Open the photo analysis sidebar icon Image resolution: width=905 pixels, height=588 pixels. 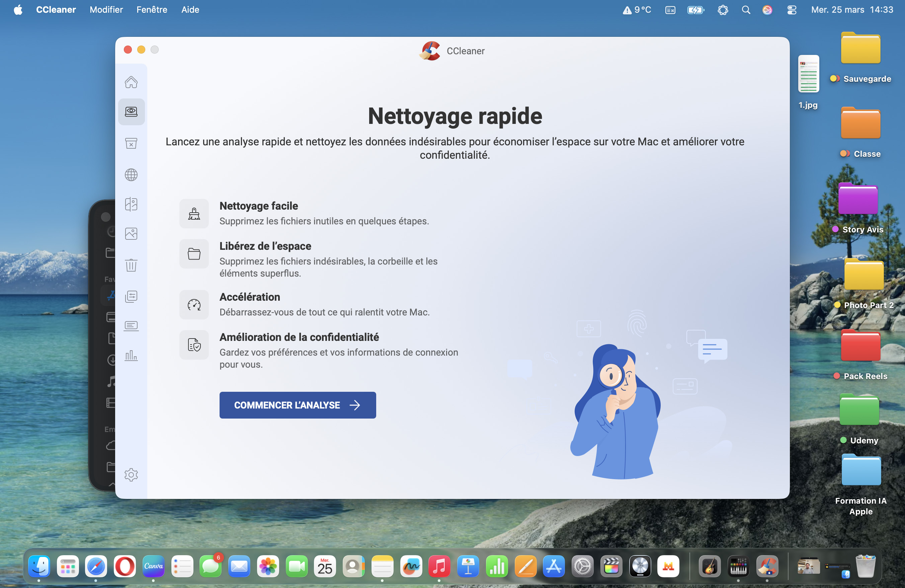131,233
